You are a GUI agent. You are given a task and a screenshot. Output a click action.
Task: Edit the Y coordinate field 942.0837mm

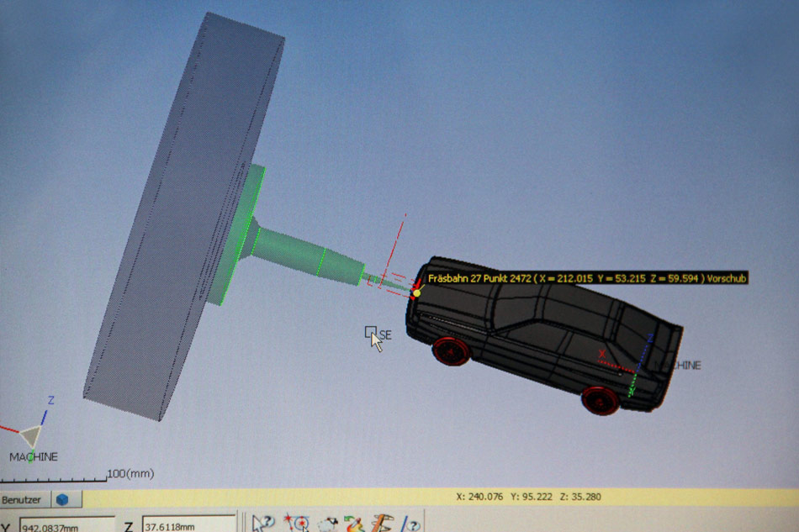click(66, 526)
